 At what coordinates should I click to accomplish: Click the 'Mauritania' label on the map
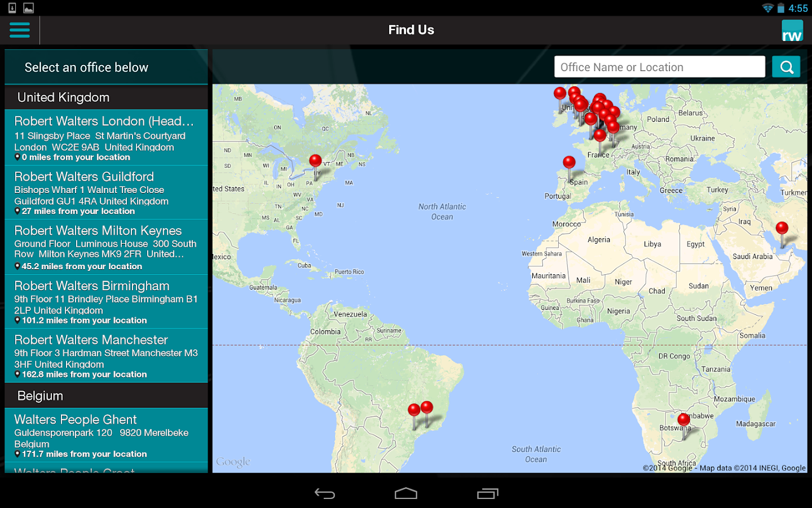click(x=549, y=276)
